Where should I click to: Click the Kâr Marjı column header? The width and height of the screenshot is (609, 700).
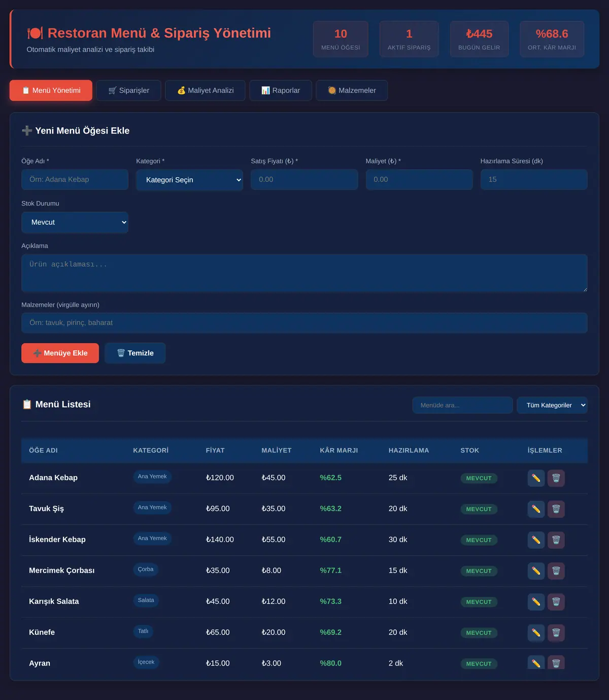pos(339,450)
